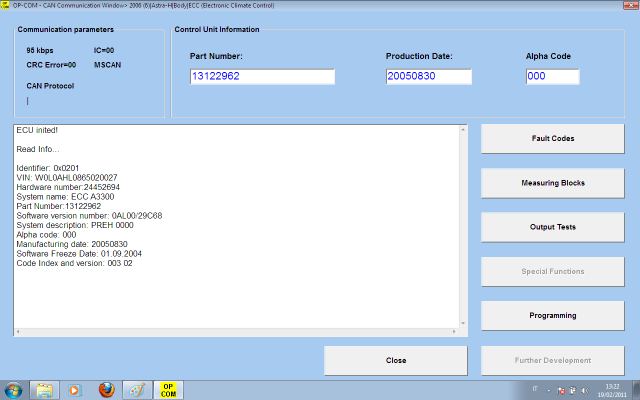Click the ECU inited! line
This screenshot has height=400, width=640.
(37, 130)
